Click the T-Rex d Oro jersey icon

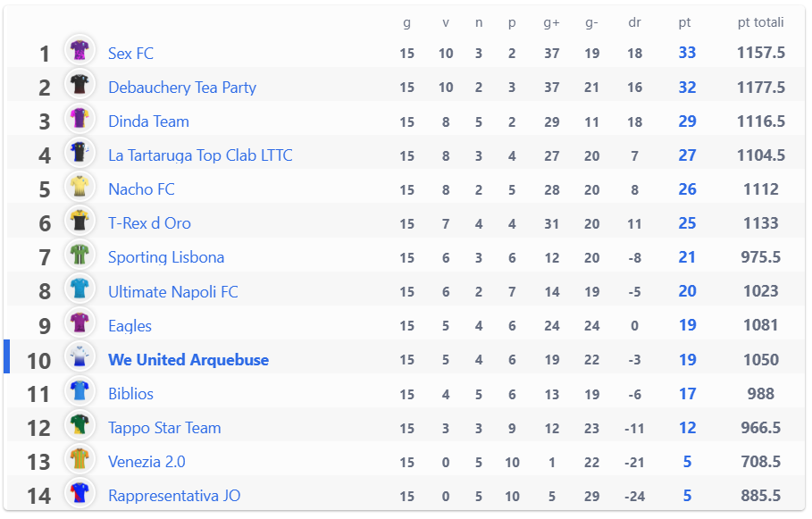pos(80,221)
